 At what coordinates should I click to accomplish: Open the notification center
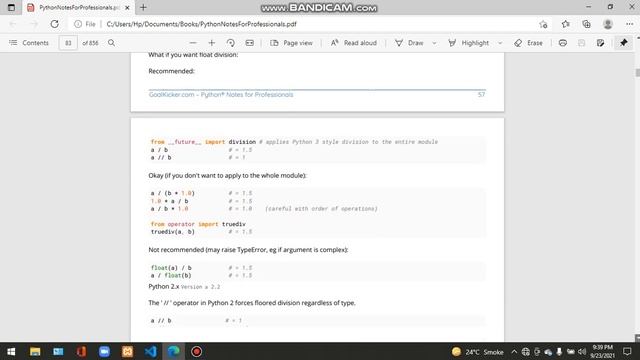[627, 351]
